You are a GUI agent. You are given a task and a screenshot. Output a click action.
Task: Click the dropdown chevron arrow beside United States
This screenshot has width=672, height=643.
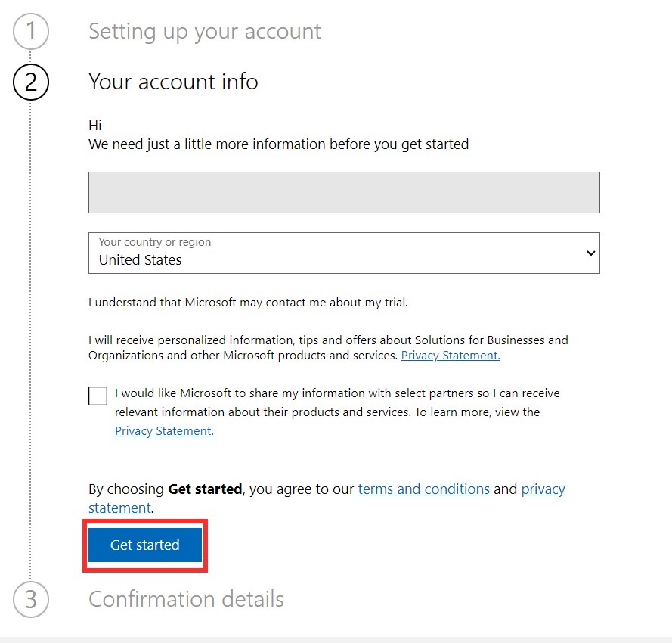point(590,253)
